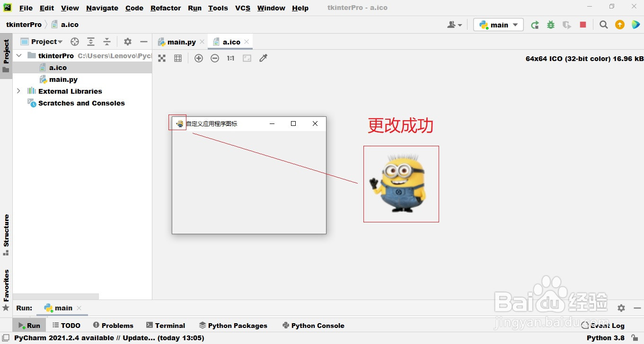Screen dimensions: 644x344
Task: Open the File menu
Action: (x=26, y=8)
